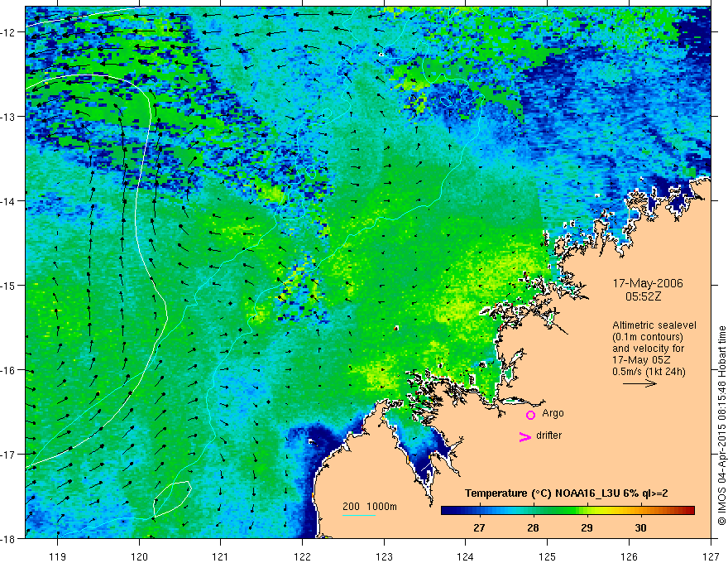Click the 120 longitude axis label
The width and height of the screenshot is (728, 563).
coord(139,556)
